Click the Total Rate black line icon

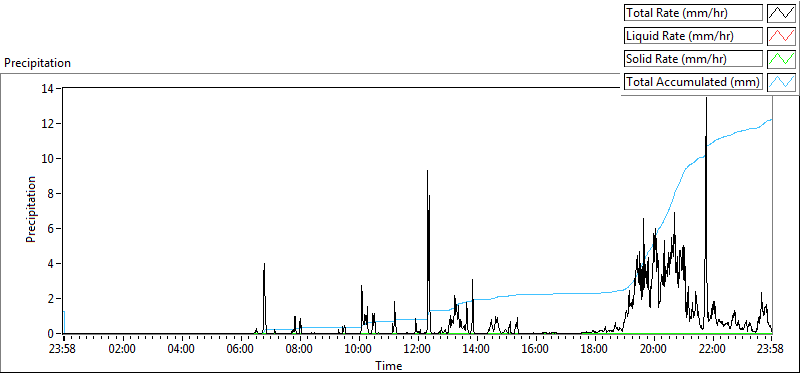[782, 13]
